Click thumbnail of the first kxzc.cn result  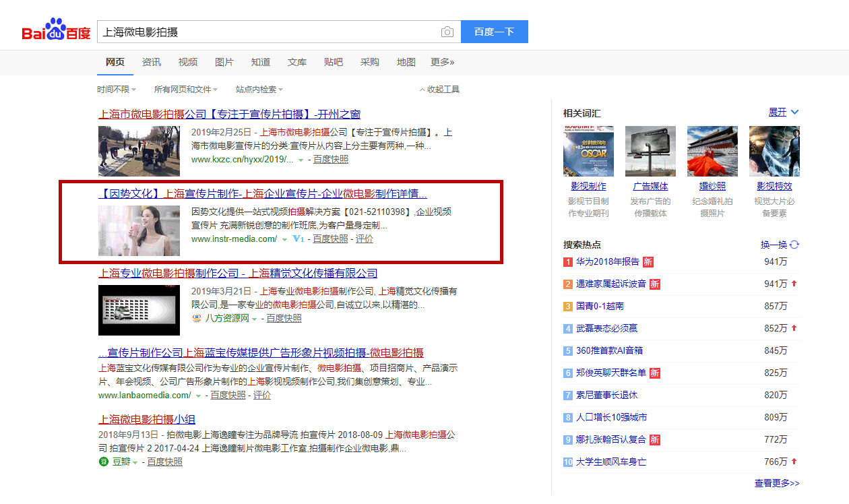click(139, 151)
